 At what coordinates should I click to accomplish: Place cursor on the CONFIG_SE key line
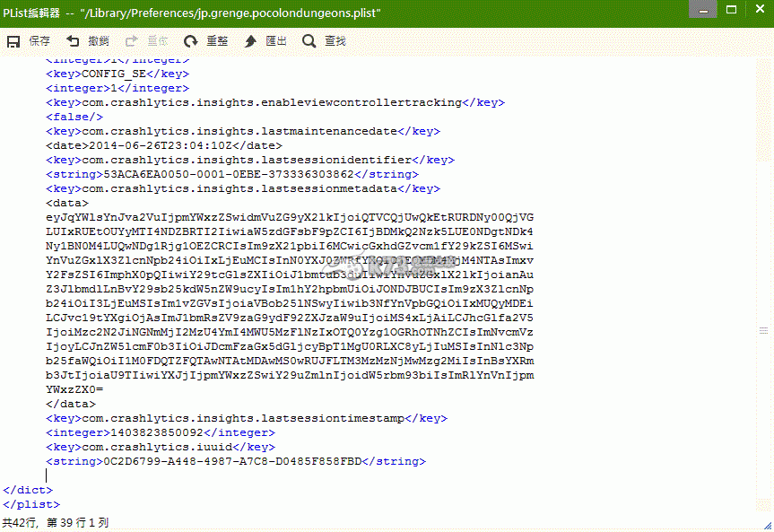(117, 74)
